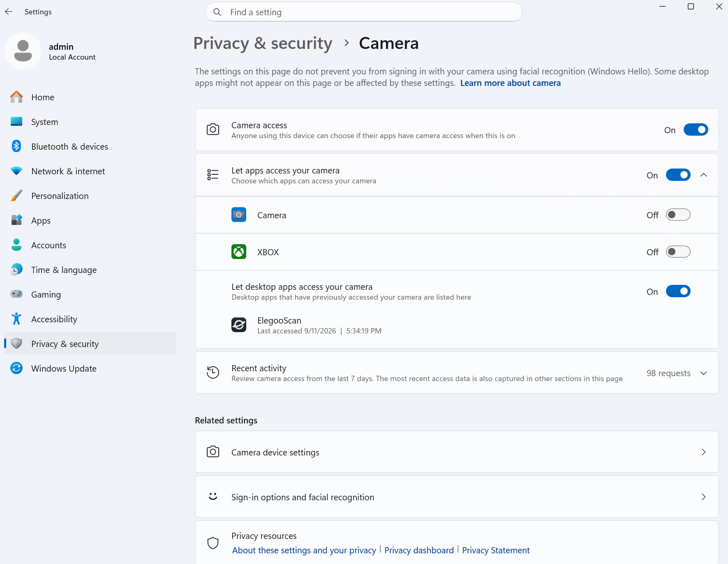Focus the Find a setting search box
Image resolution: width=728 pixels, height=564 pixels.
(364, 12)
